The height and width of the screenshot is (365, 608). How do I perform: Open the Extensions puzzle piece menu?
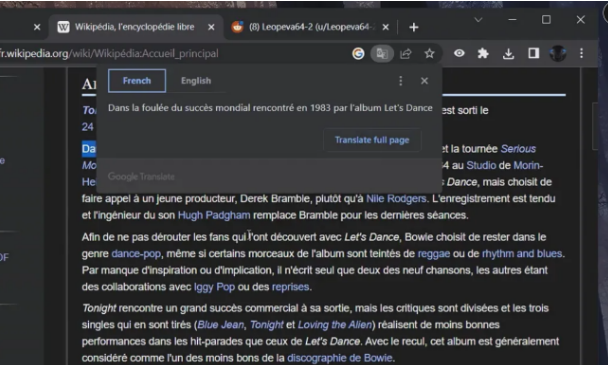[x=483, y=53]
